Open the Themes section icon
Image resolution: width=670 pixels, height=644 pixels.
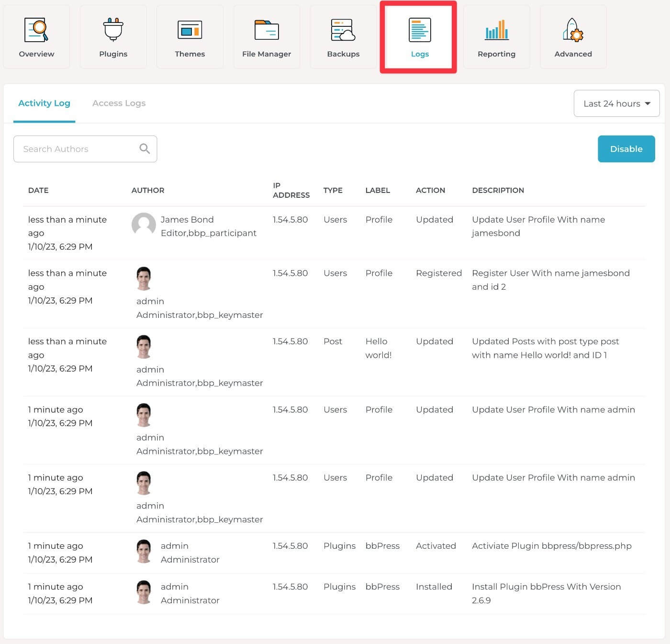tap(190, 30)
